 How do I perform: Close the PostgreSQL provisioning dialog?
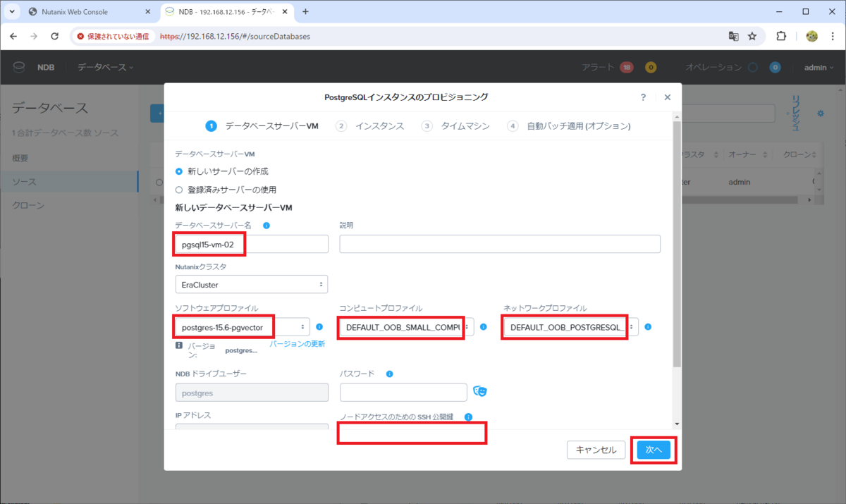click(x=668, y=97)
